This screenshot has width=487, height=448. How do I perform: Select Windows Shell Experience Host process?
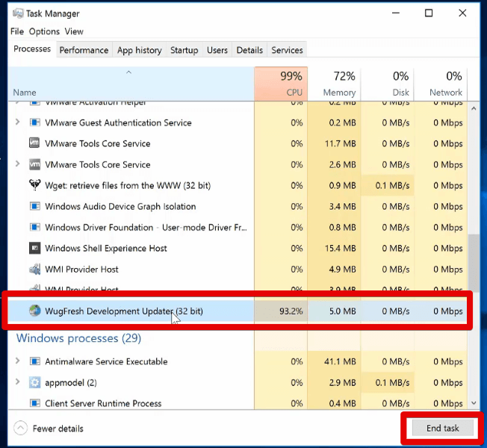(106, 249)
